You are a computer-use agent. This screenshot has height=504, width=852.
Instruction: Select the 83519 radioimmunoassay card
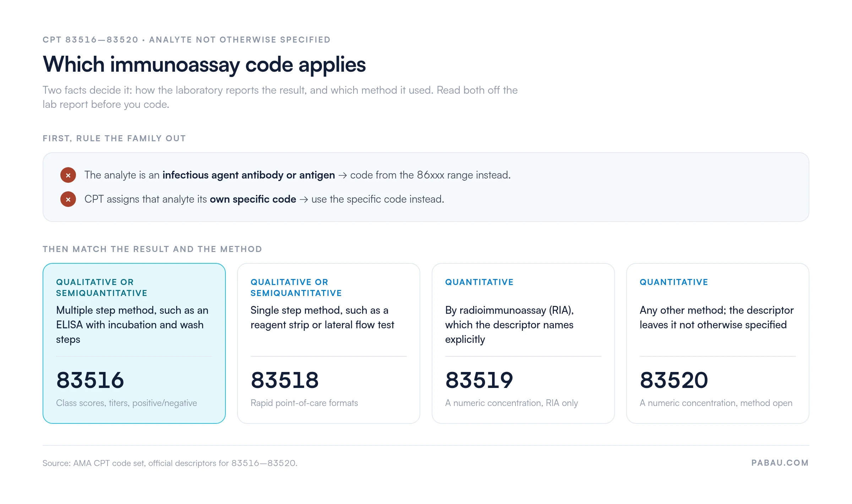tap(523, 343)
